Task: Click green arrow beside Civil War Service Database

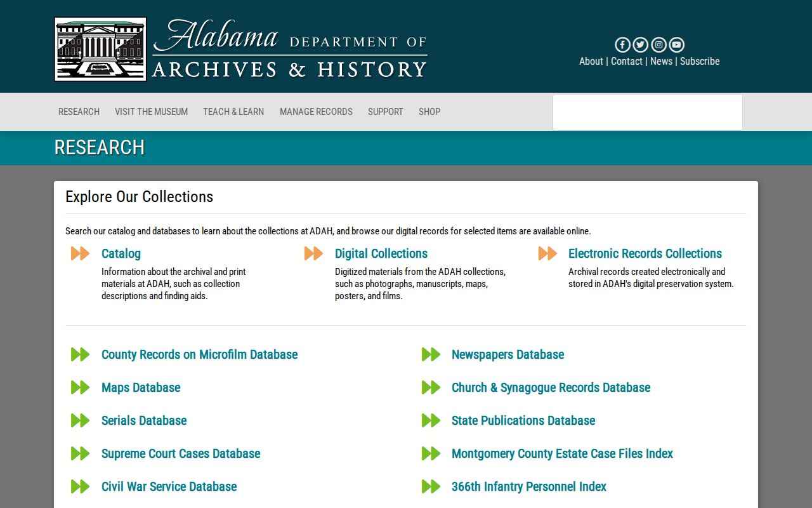Action: 80,486
